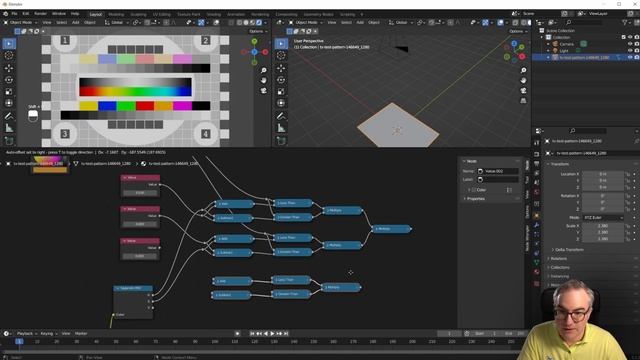Expand the Delta Transform section
640x360 pixels.
569,249
